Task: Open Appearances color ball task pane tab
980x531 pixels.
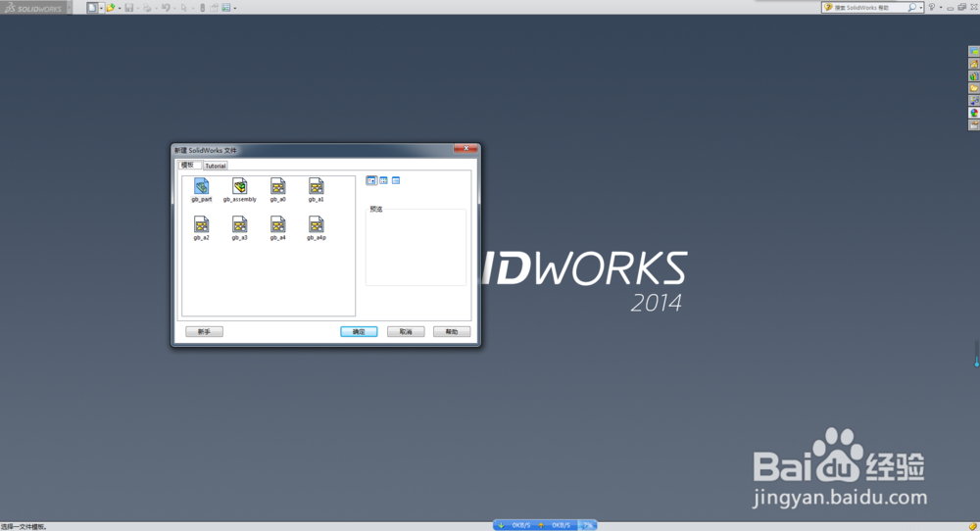Action: tap(974, 113)
